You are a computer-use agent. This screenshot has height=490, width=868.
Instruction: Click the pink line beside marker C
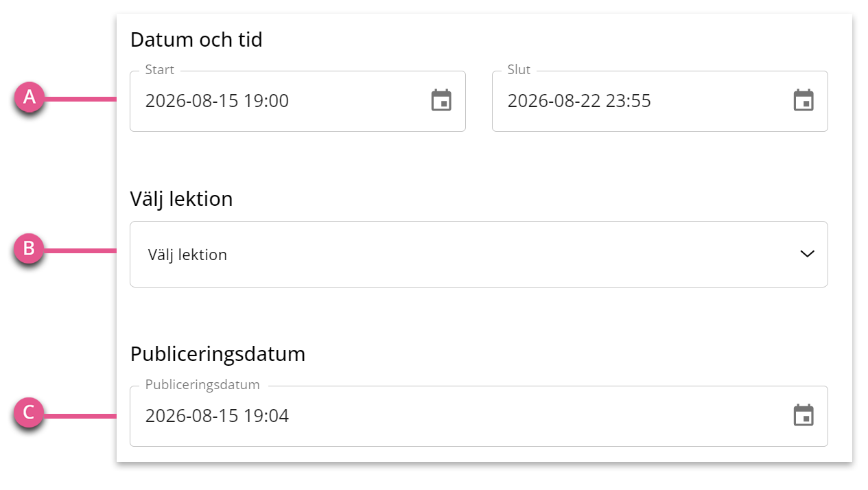(81, 415)
